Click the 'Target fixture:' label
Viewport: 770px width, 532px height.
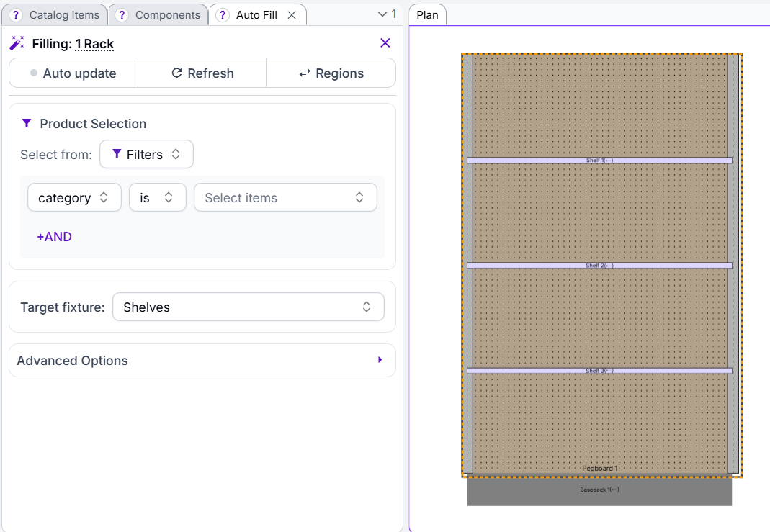coord(63,307)
